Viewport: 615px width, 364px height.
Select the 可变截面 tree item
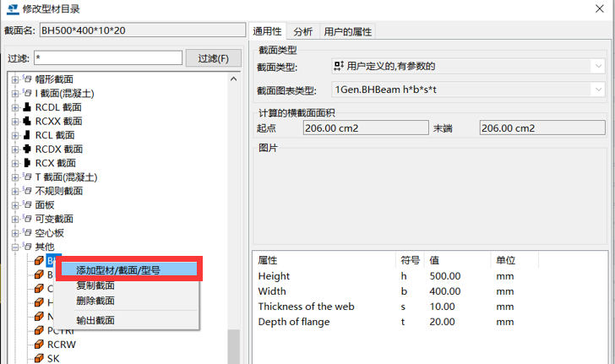click(x=54, y=219)
